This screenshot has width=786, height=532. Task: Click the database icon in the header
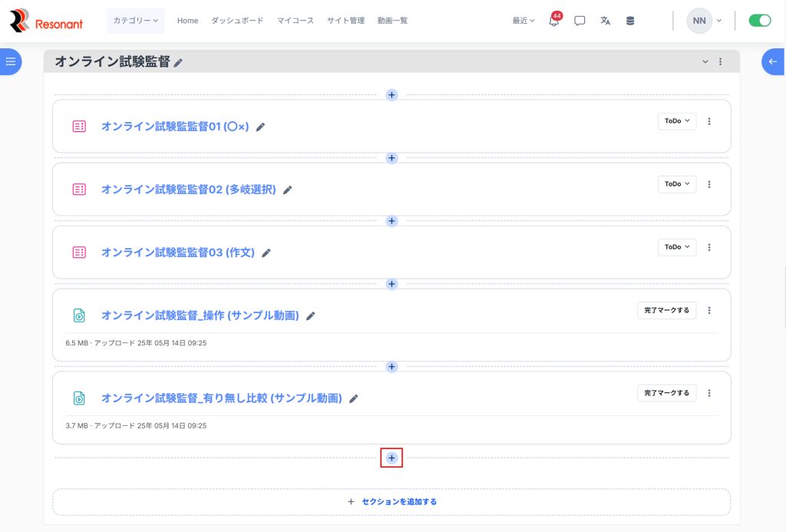tap(630, 21)
